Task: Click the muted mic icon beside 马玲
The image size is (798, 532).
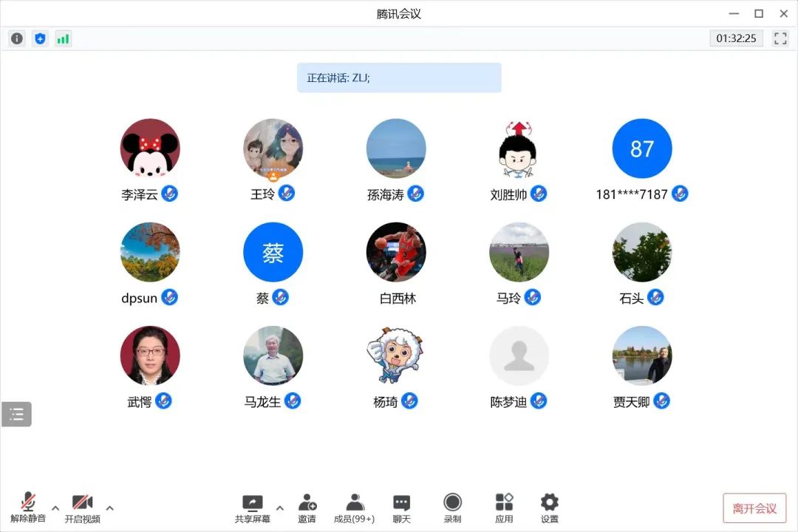Action: (x=532, y=297)
